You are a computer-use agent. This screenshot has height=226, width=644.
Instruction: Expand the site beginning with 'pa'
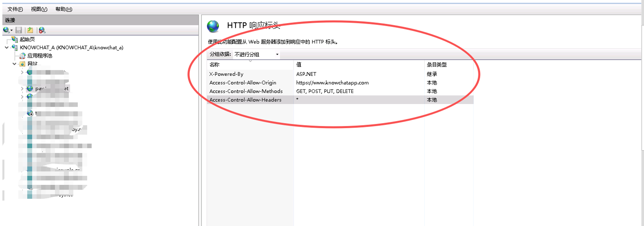22,89
